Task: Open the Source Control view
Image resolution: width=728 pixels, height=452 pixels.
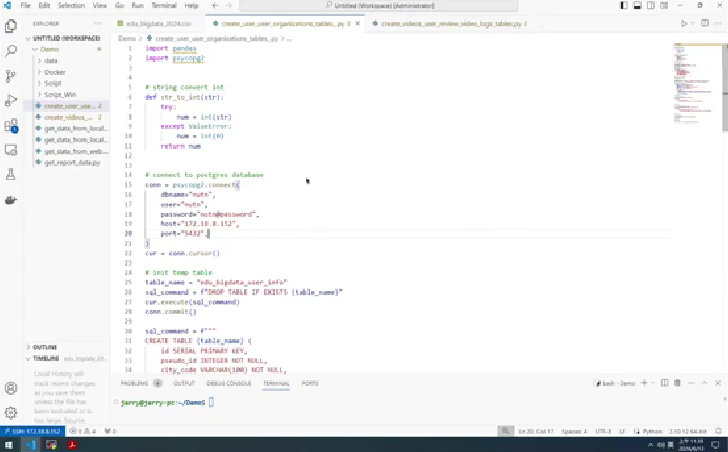Action: (11, 76)
